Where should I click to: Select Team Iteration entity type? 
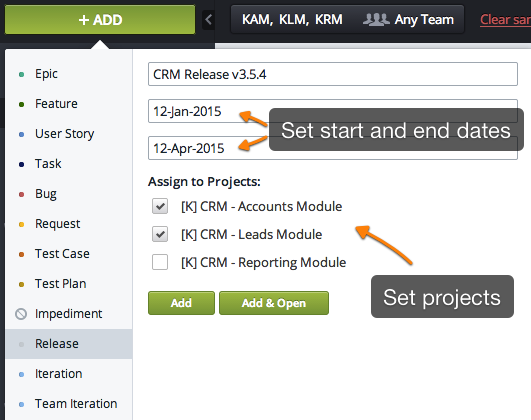click(x=69, y=404)
